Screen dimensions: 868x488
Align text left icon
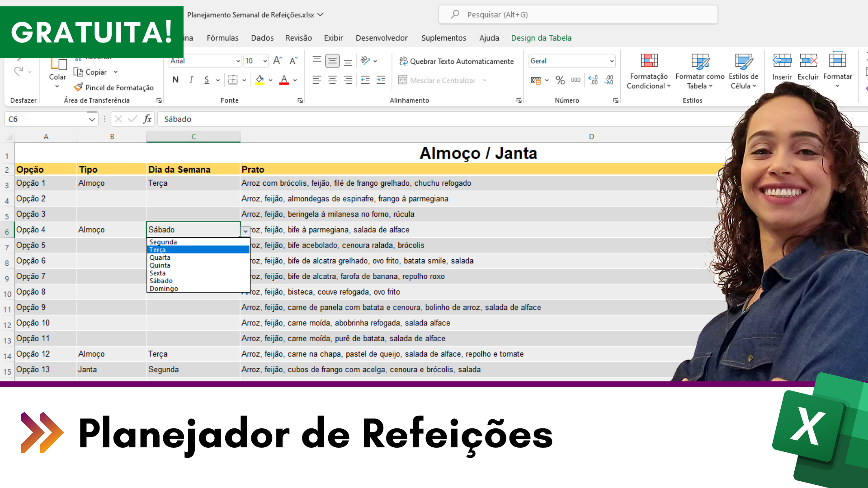[317, 80]
